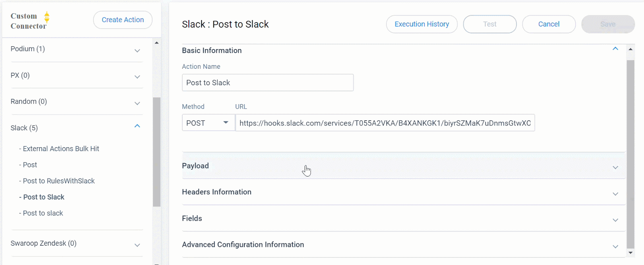The height and width of the screenshot is (265, 644).
Task: Click the Slack : Post to Slack title
Action: [225, 24]
